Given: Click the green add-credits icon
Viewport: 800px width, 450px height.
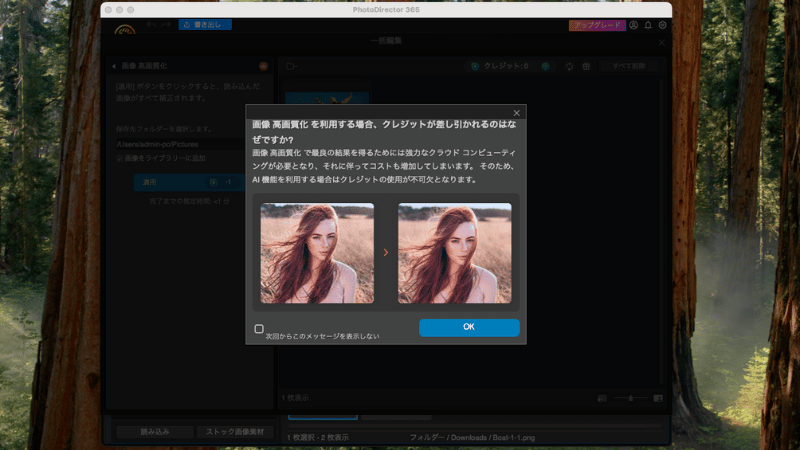Looking at the screenshot, I should click(x=545, y=66).
